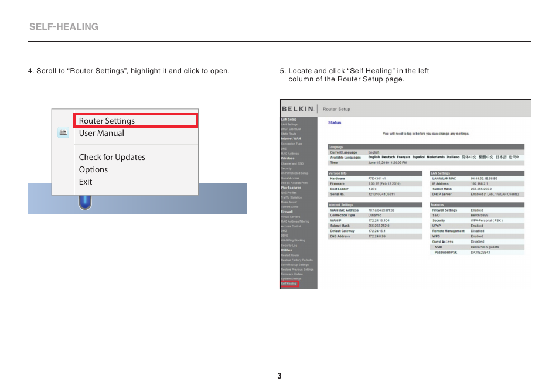The height and width of the screenshot is (392, 559).
Task: Click the Status page heading
Action: point(335,122)
